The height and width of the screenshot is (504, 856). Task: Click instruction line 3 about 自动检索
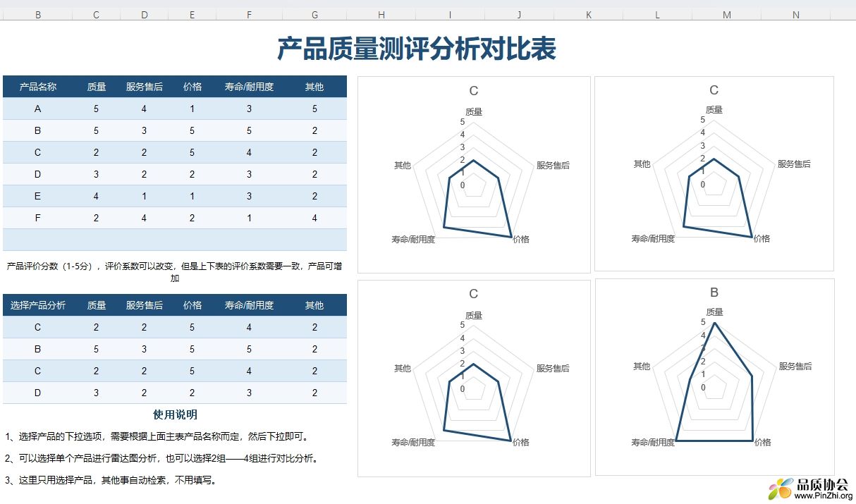111,480
